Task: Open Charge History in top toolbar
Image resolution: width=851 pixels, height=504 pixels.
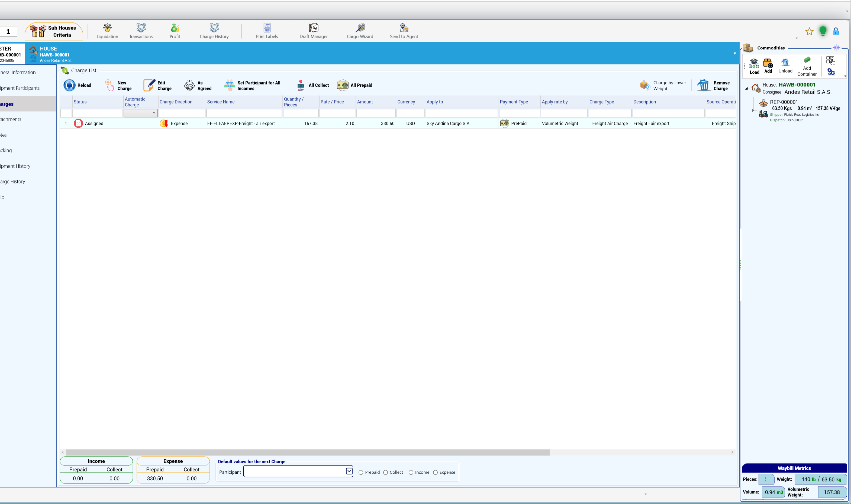Action: [214, 31]
